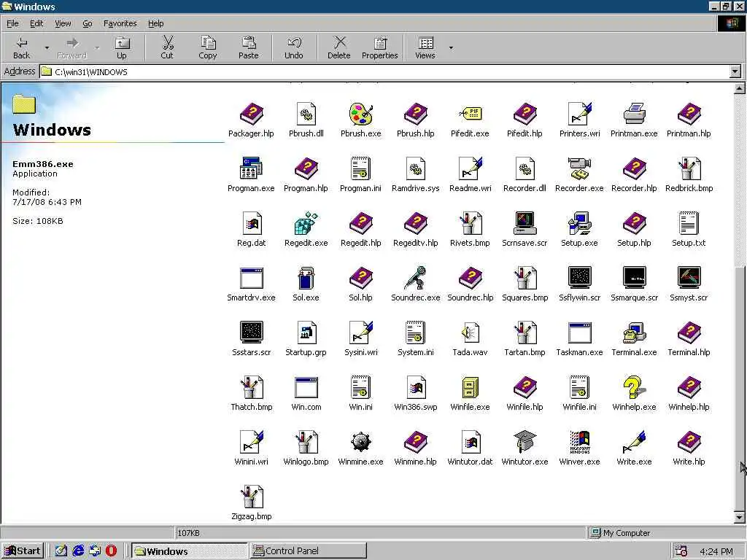The height and width of the screenshot is (560, 747).
Task: Select the Setup.exe computer icon
Action: pos(579,223)
